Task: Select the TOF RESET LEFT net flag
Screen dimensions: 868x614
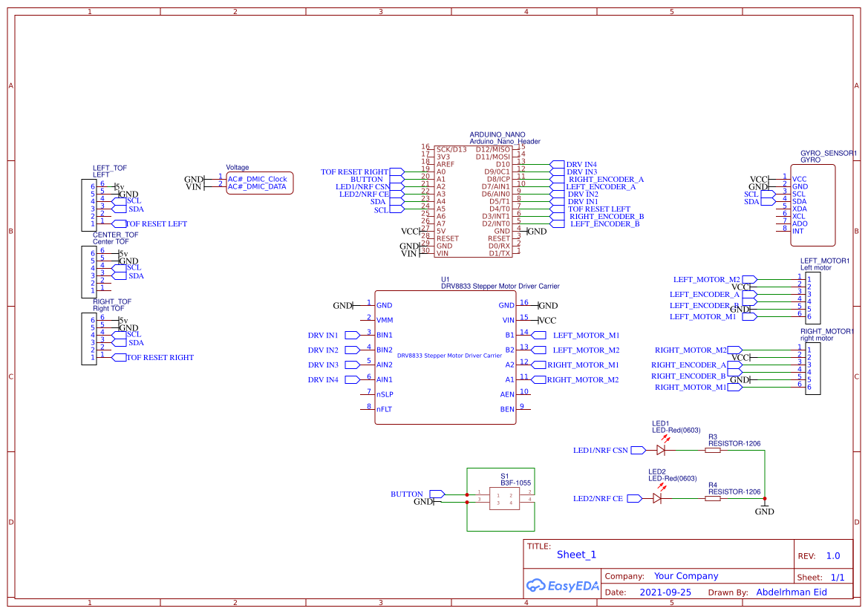Action: (x=149, y=223)
